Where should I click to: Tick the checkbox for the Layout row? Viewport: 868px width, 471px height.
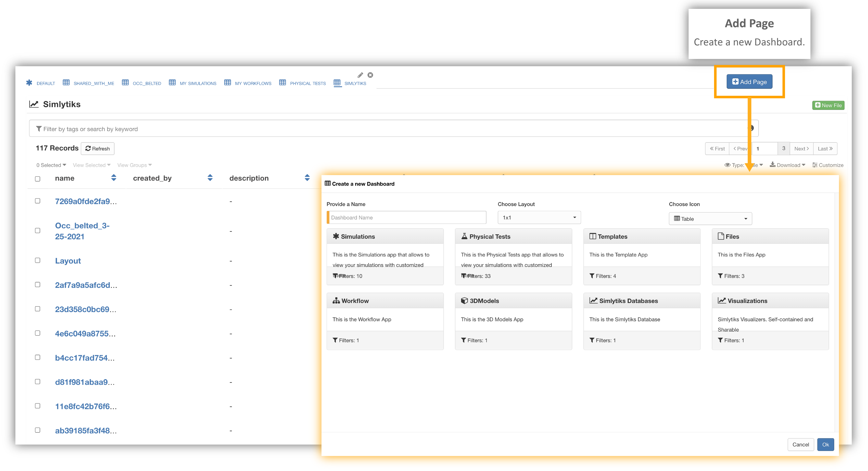38,260
